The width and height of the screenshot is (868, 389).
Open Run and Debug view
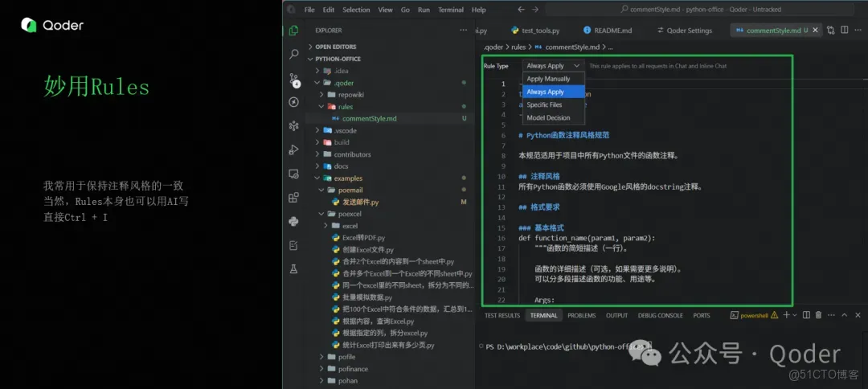[294, 150]
